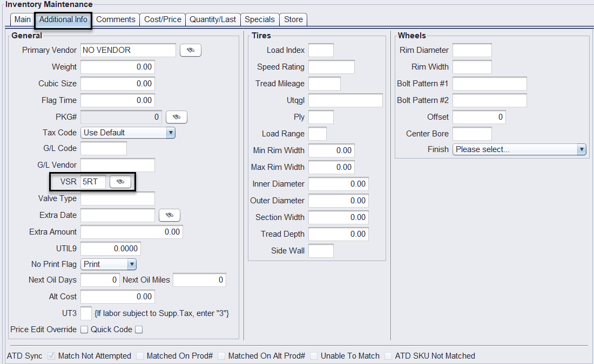The image size is (594, 364).
Task: Focus the Speed Rating field
Action: coord(331,67)
